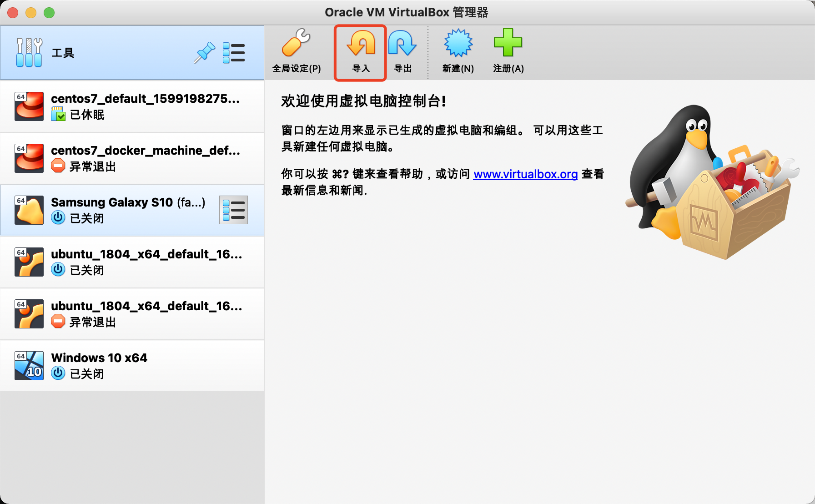Click aborted status icon of second ubuntu VM
815x504 pixels.
tap(58, 322)
